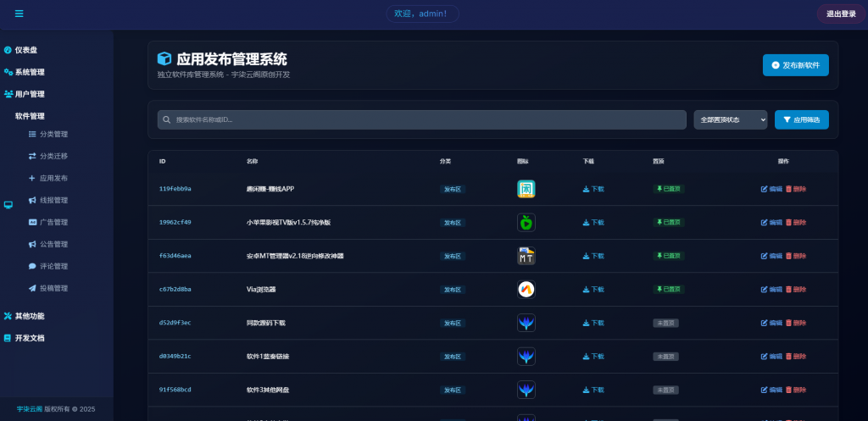Toggle 未置顶 badge in row d52d9f3ec

(666, 323)
